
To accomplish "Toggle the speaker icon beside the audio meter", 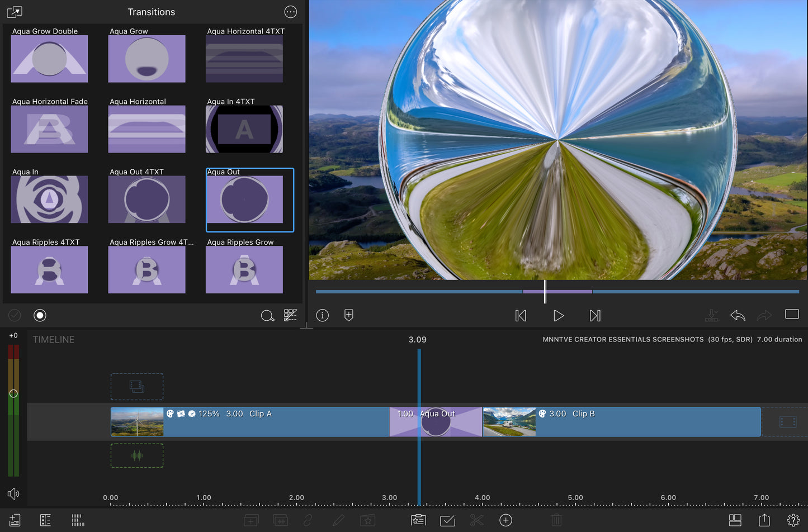I will point(13,493).
